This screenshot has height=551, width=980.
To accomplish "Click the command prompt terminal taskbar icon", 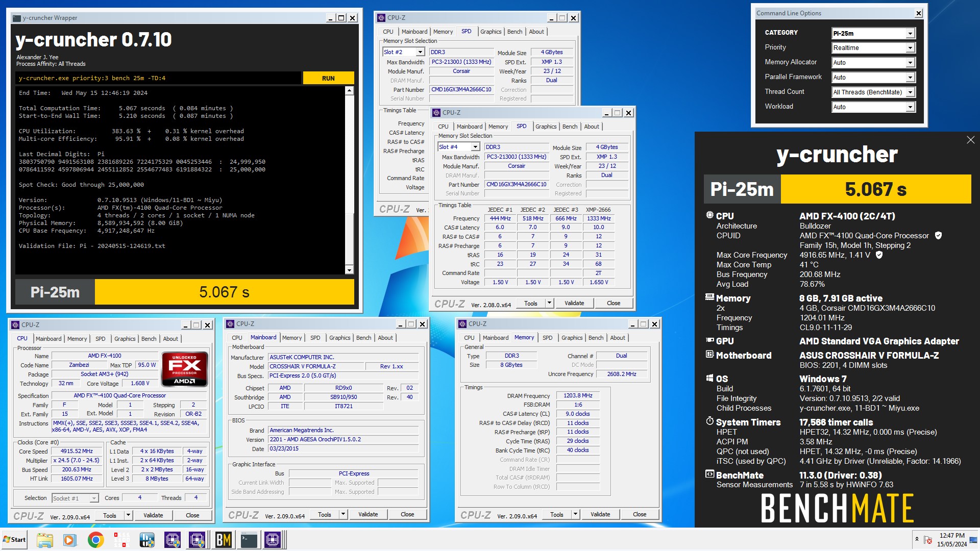I will coord(249,540).
